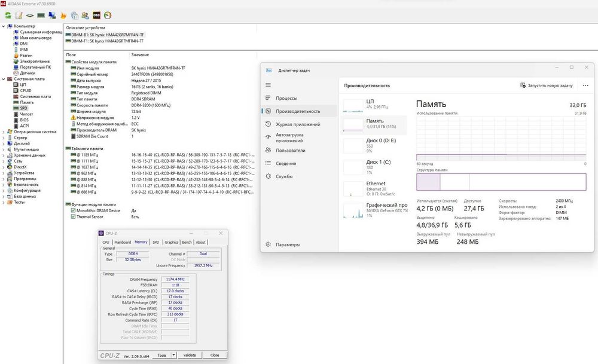Click the green Refresh icon in AIDA64 toolbar

pyautogui.click(x=8, y=16)
